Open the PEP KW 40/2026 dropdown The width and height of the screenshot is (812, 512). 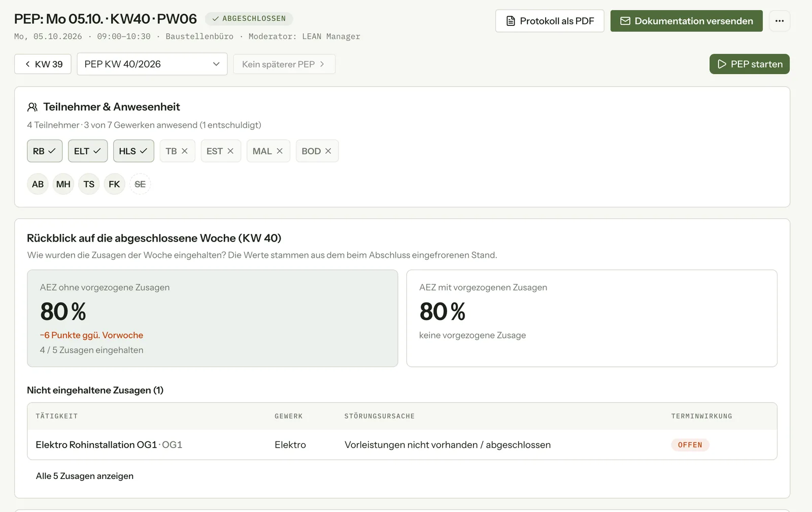[152, 64]
